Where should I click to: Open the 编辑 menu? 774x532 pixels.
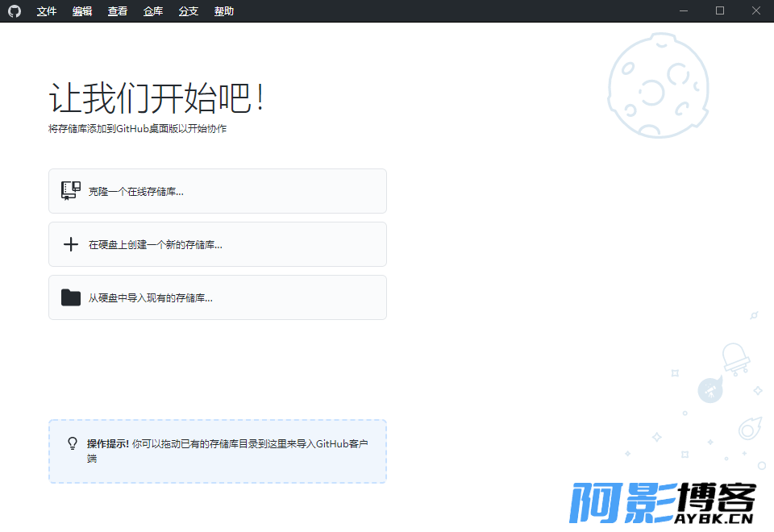82,10
